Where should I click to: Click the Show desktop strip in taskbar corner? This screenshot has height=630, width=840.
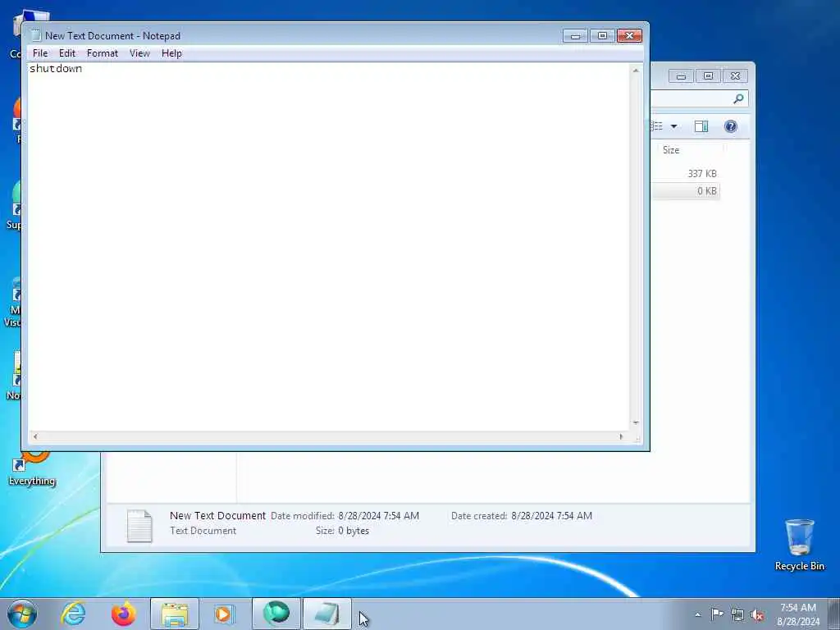click(x=834, y=614)
